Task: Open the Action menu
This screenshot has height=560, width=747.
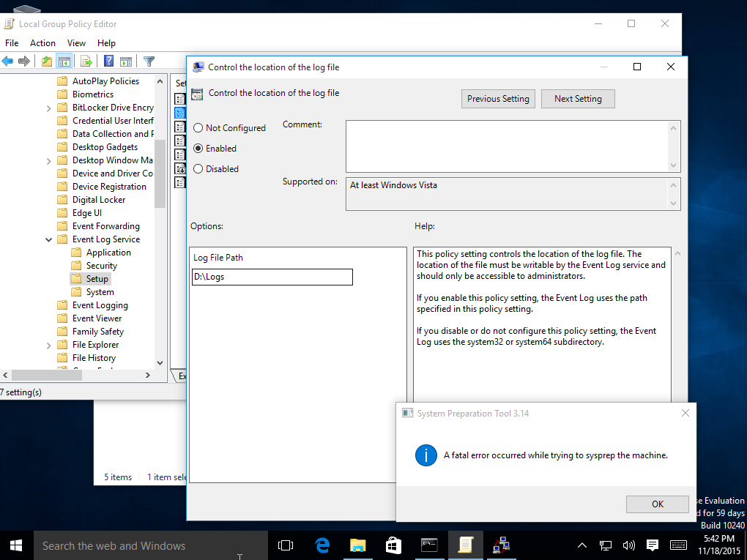Action: [x=42, y=43]
